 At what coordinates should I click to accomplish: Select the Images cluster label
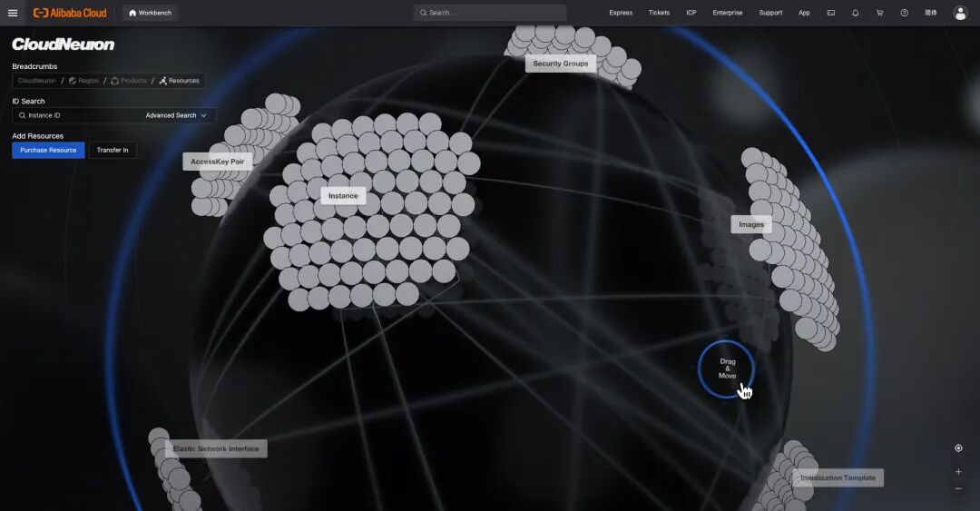coord(751,224)
